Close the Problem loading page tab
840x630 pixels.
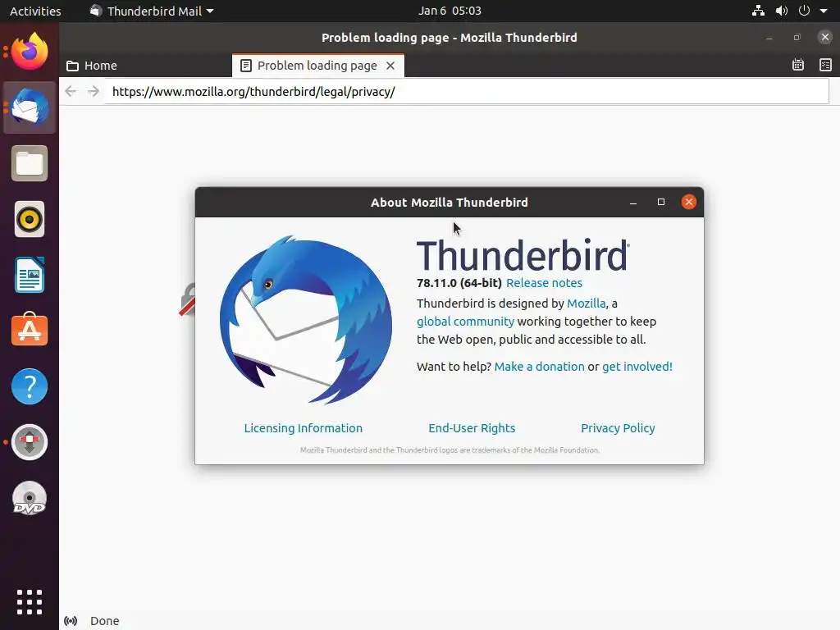(x=390, y=66)
